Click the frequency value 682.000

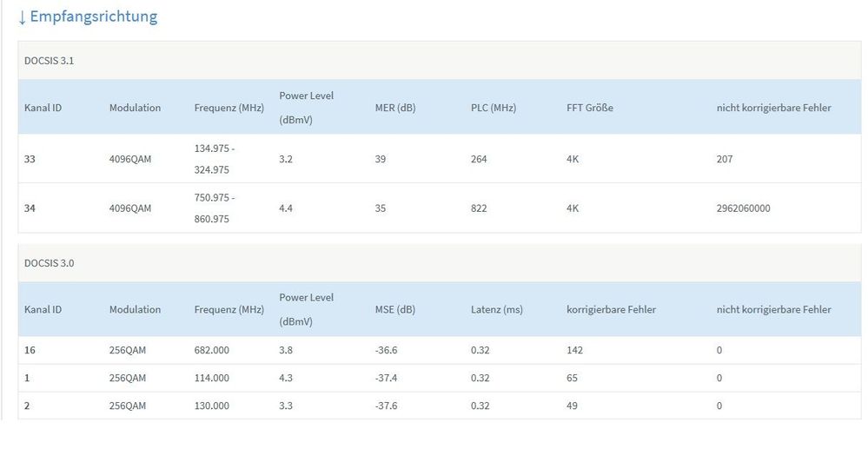tap(212, 350)
